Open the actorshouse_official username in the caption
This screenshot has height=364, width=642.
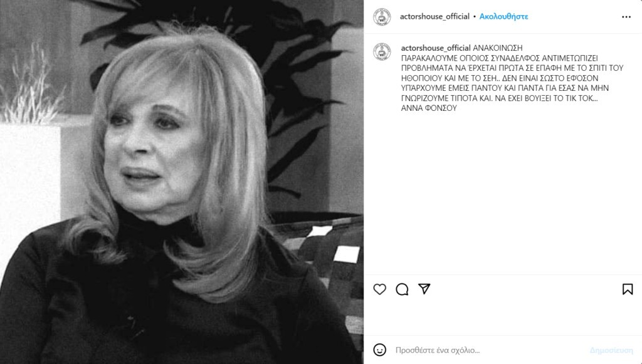436,48
